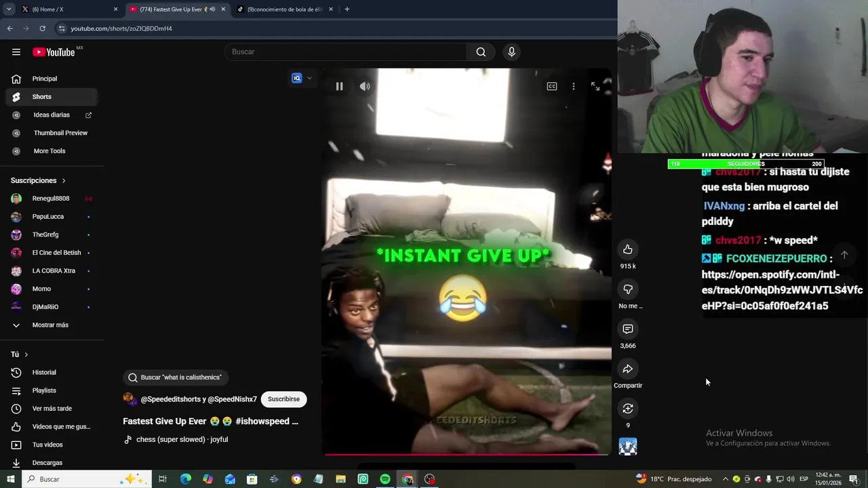Like the Short with thumbs up
Screen dimensions: 868x488
[x=628, y=249]
